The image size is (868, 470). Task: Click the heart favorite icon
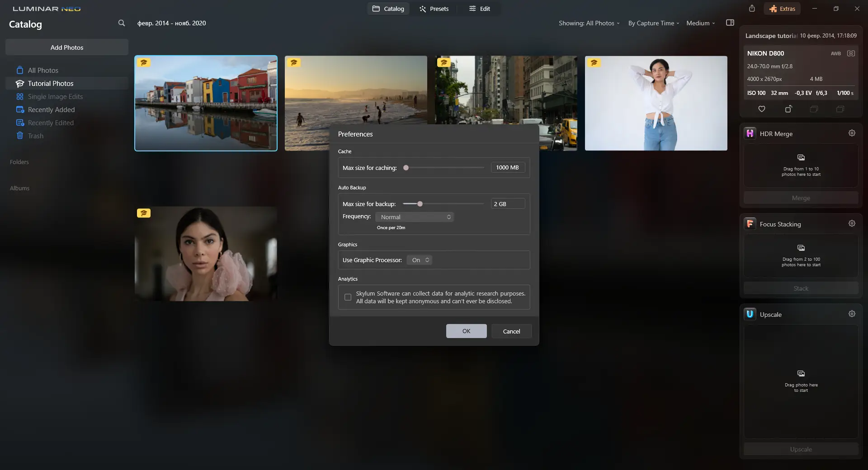coord(762,109)
